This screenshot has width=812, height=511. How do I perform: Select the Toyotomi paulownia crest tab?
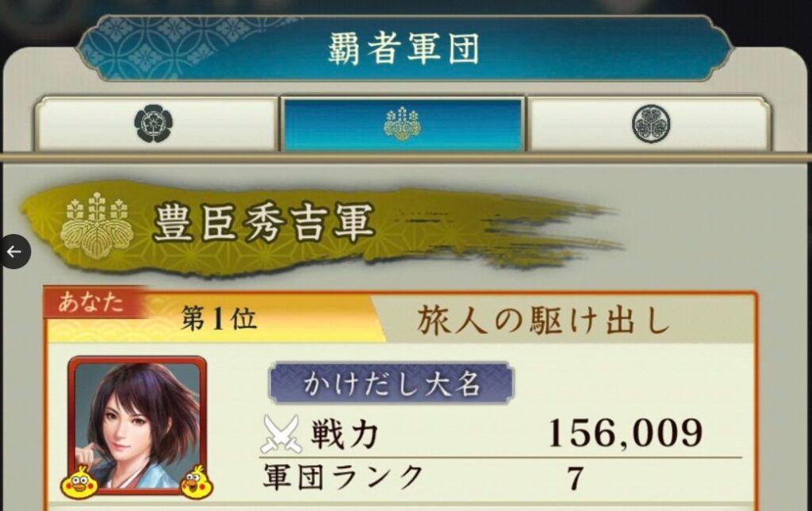coord(402,124)
